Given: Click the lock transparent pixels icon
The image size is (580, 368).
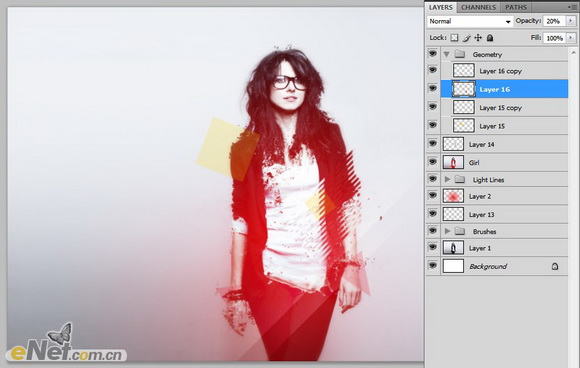Looking at the screenshot, I should [x=454, y=38].
